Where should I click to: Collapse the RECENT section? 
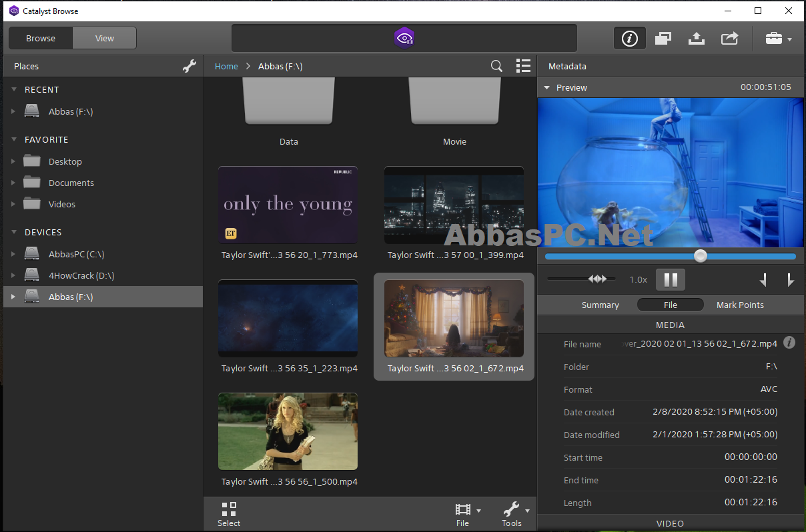pos(15,89)
